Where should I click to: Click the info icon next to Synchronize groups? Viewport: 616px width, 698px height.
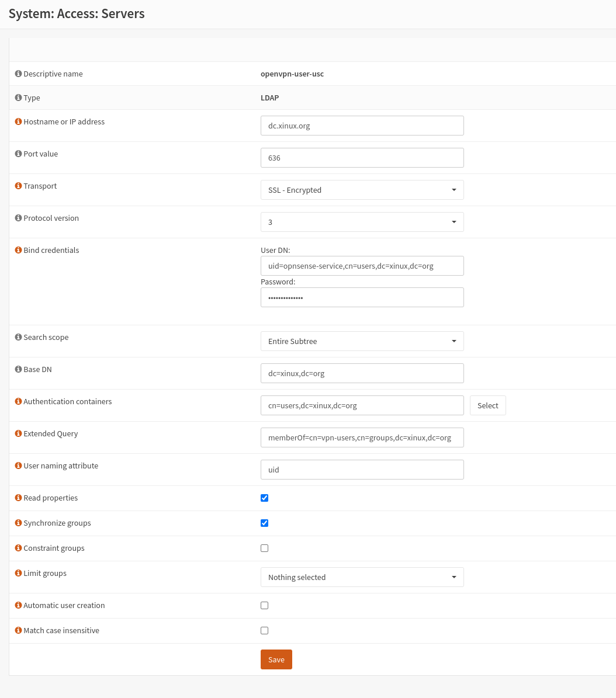coord(18,523)
